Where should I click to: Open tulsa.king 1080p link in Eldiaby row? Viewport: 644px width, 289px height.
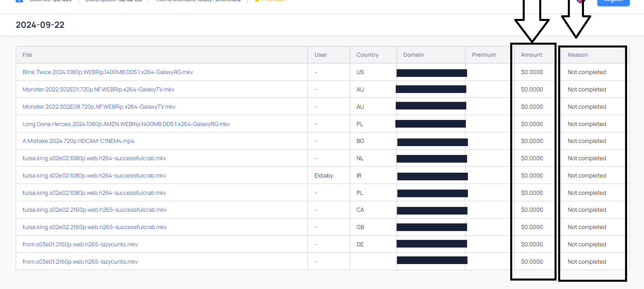pos(94,175)
